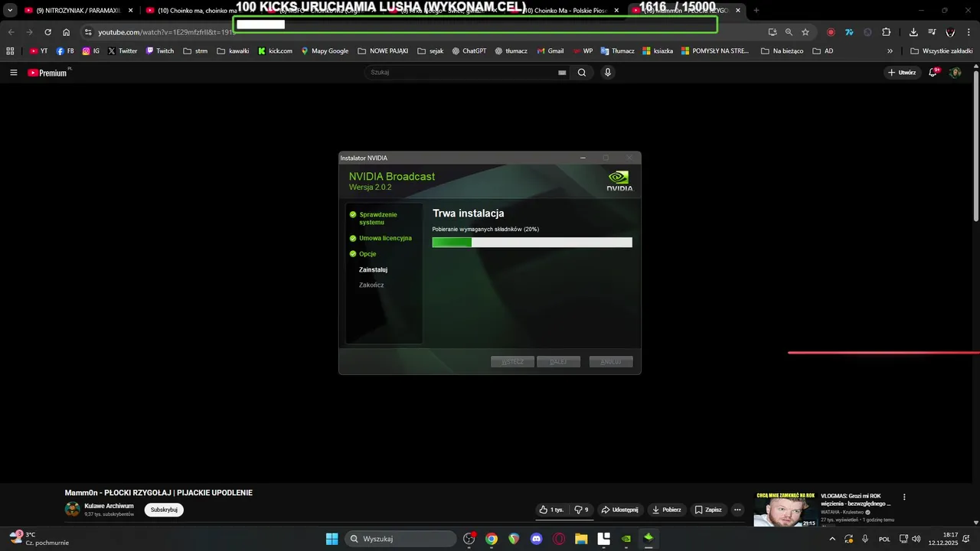Expand overflow bookmarks chevron

tap(890, 51)
